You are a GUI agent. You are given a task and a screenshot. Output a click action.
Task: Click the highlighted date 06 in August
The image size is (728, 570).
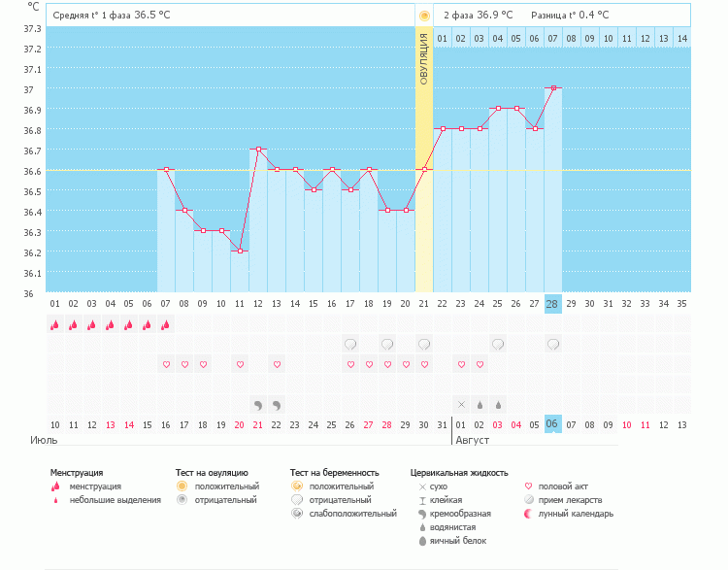pos(553,424)
